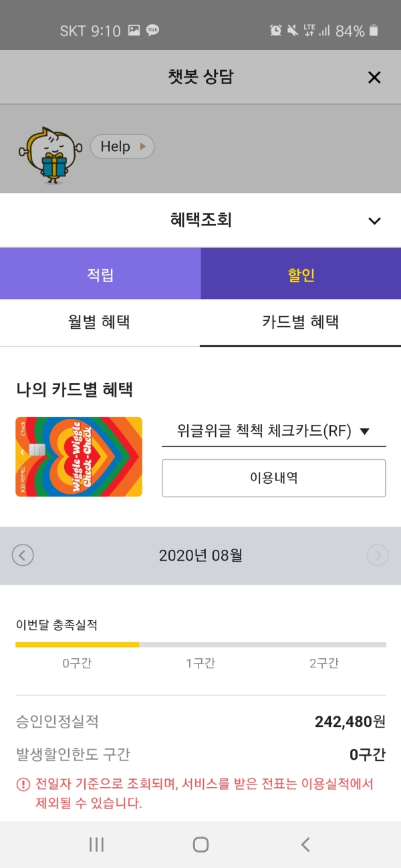Close the 챗봇 상담 screen

(x=374, y=78)
